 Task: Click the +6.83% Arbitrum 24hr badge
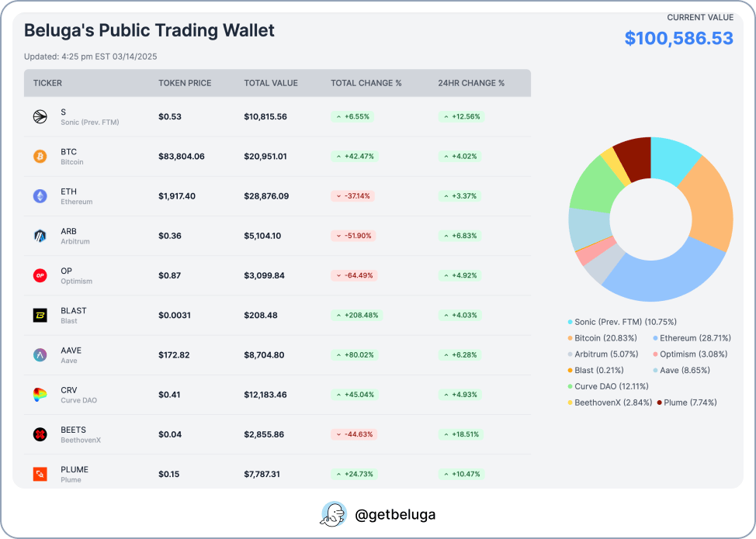click(459, 236)
